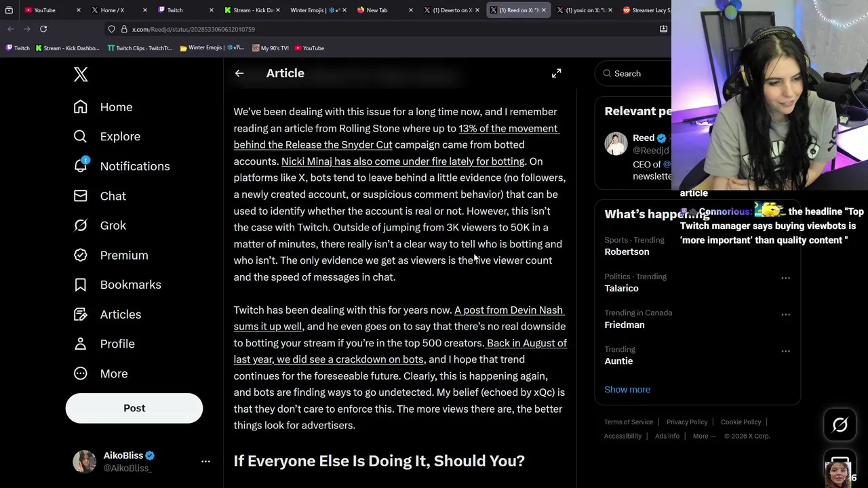Click the back arrow beside Article
The width and height of the screenshot is (868, 488).
point(239,73)
